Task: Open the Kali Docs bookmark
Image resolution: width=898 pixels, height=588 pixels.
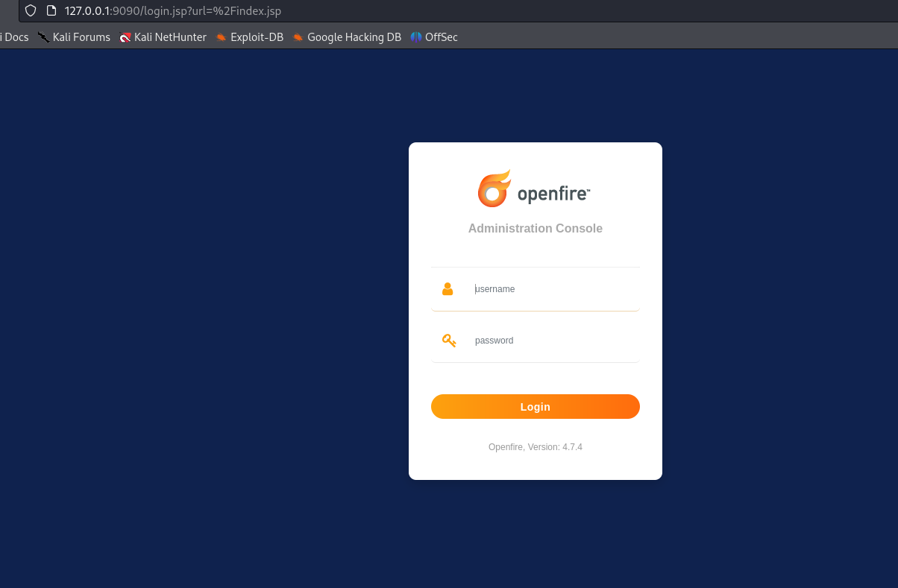Action: click(14, 37)
